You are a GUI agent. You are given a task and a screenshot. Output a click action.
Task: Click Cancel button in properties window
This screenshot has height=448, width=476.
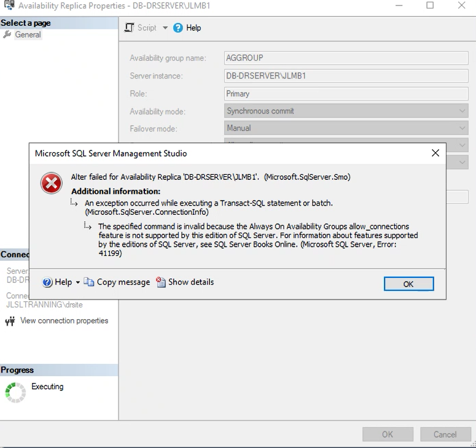tap(445, 434)
